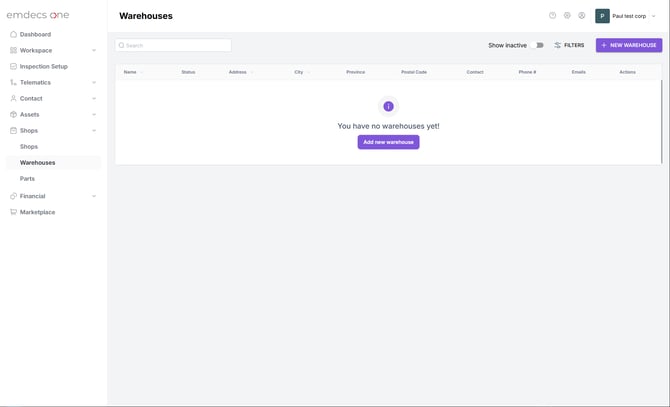670x407 pixels.
Task: Expand the Telematics menu chevron
Action: click(94, 82)
